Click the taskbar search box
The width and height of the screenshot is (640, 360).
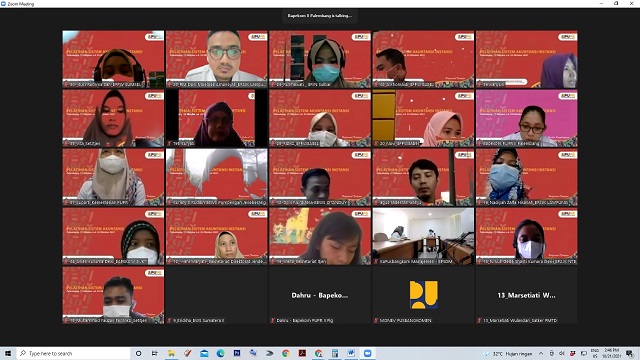pyautogui.click(x=73, y=353)
